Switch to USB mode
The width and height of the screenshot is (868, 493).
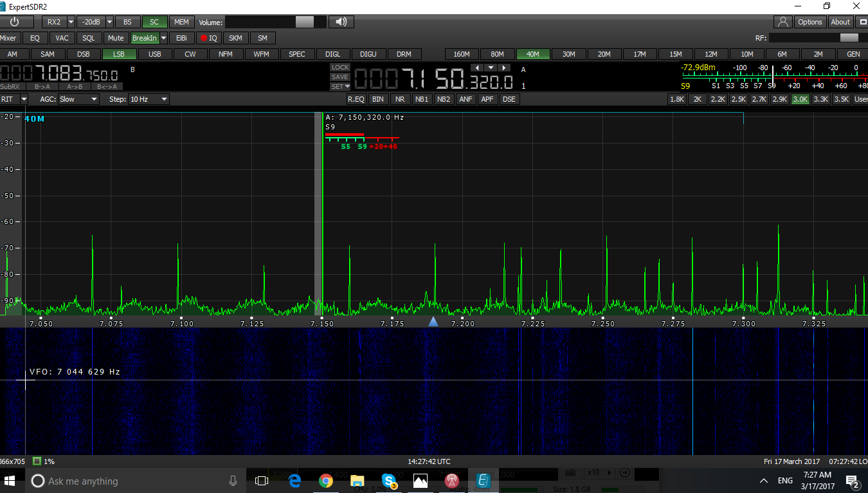click(x=154, y=54)
